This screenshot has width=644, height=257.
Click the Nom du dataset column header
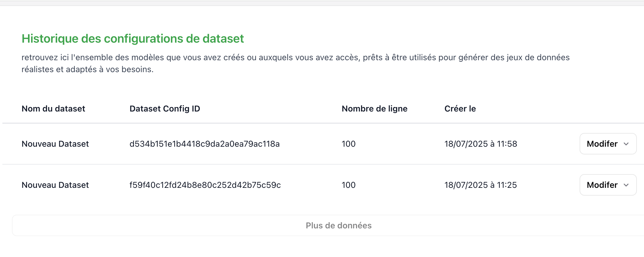(x=53, y=109)
